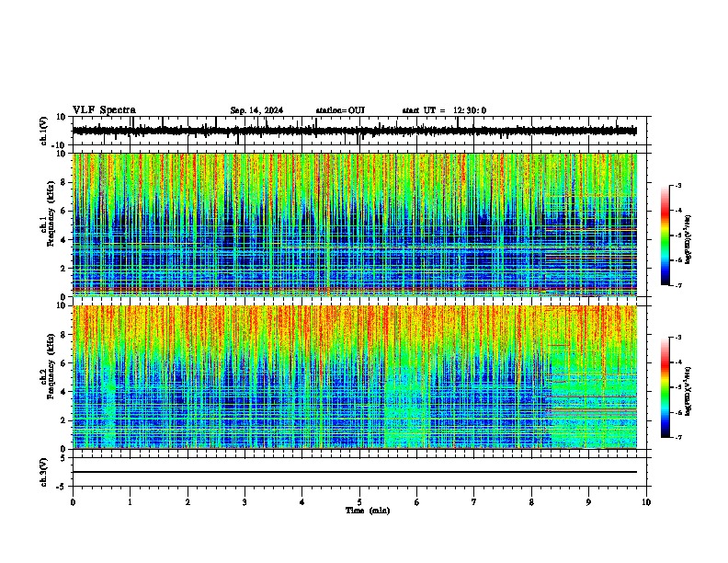Click the "10" tick on the time axis

coord(646,502)
